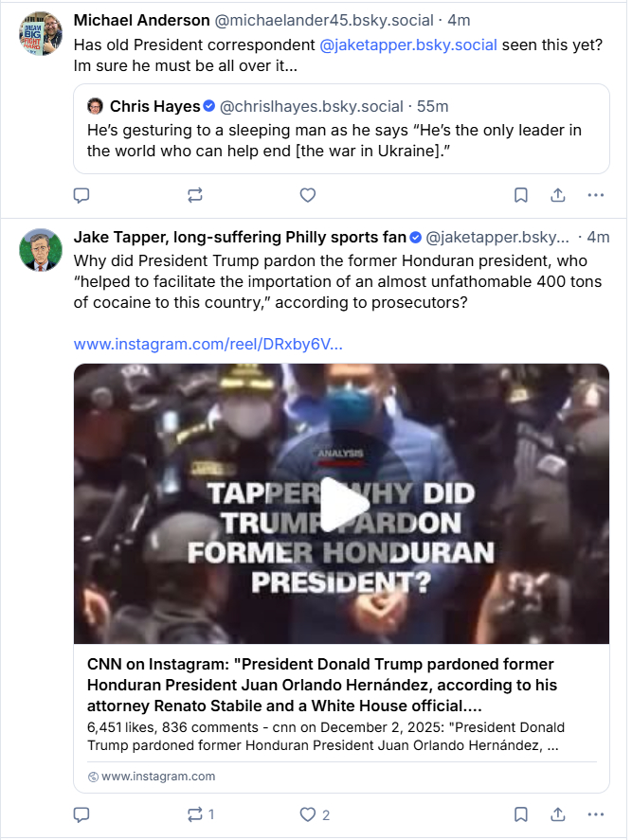Open more options on Jake Tapper's post

click(595, 814)
